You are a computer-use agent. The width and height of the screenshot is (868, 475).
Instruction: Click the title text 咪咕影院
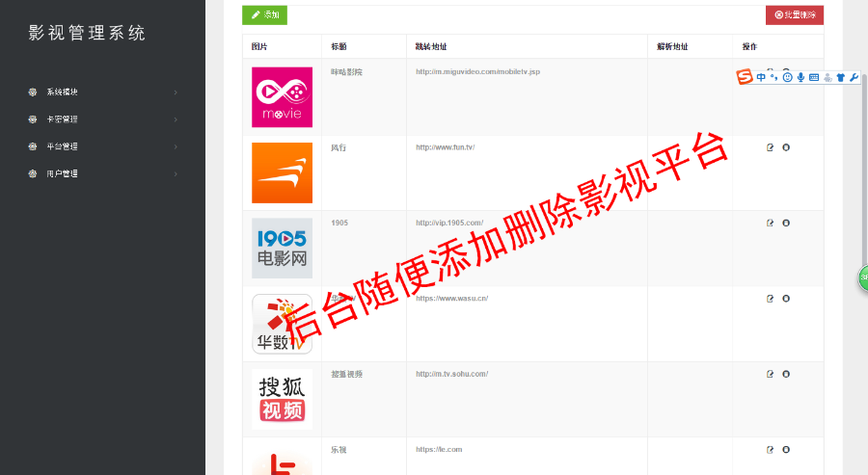pos(346,72)
